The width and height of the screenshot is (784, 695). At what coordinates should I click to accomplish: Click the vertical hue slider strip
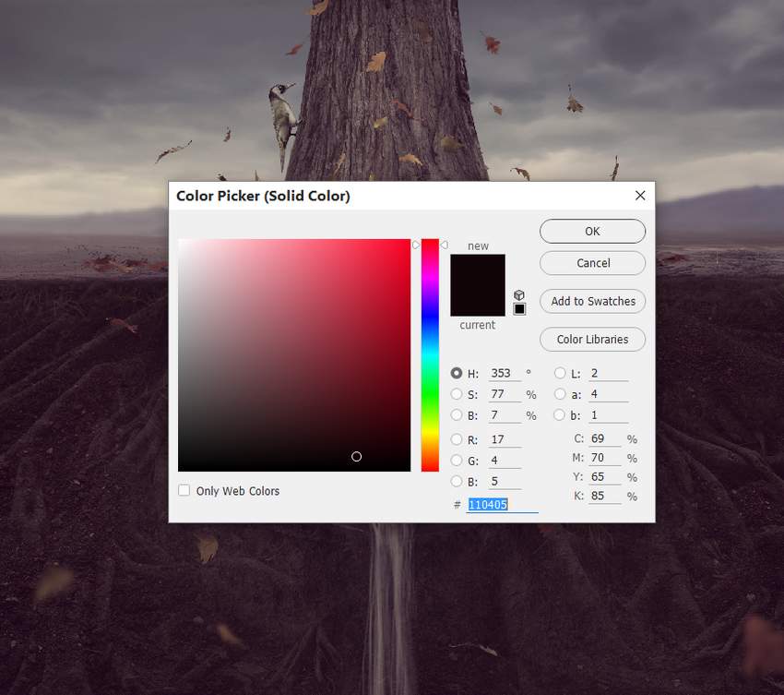click(430, 355)
